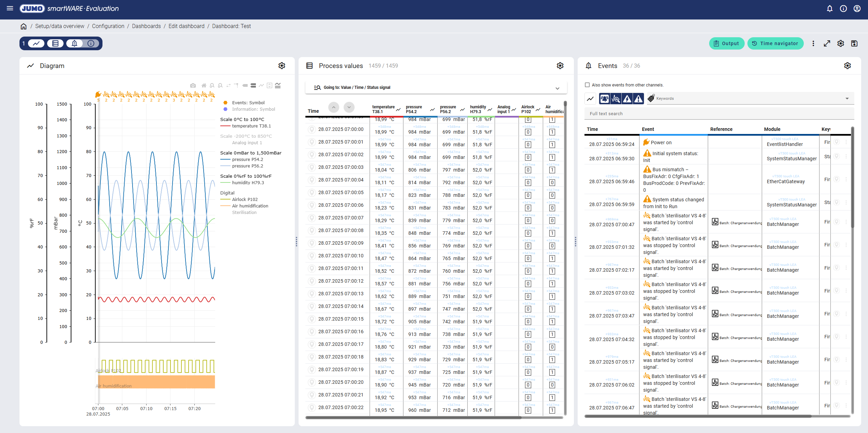The width and height of the screenshot is (868, 433).
Task: Click the diagram home reset icon
Action: pyautogui.click(x=204, y=85)
